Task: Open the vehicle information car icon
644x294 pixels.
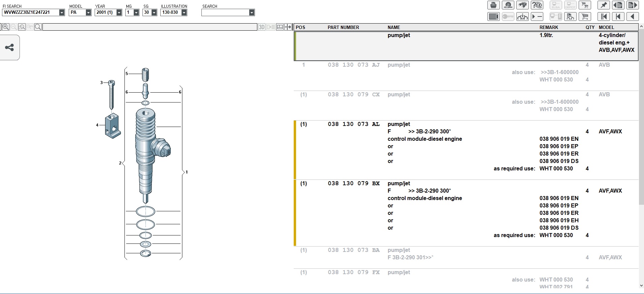Action: click(x=522, y=17)
